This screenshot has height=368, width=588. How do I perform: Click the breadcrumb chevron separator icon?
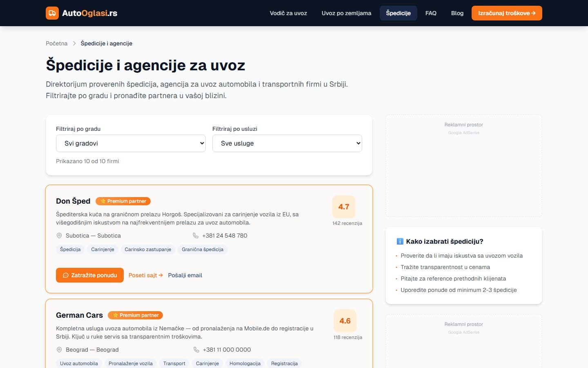click(74, 43)
